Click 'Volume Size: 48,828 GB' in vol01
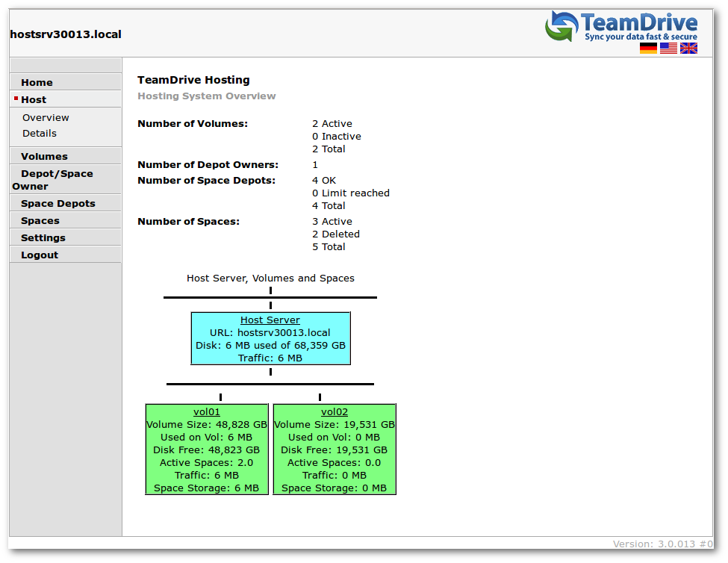 [207, 425]
